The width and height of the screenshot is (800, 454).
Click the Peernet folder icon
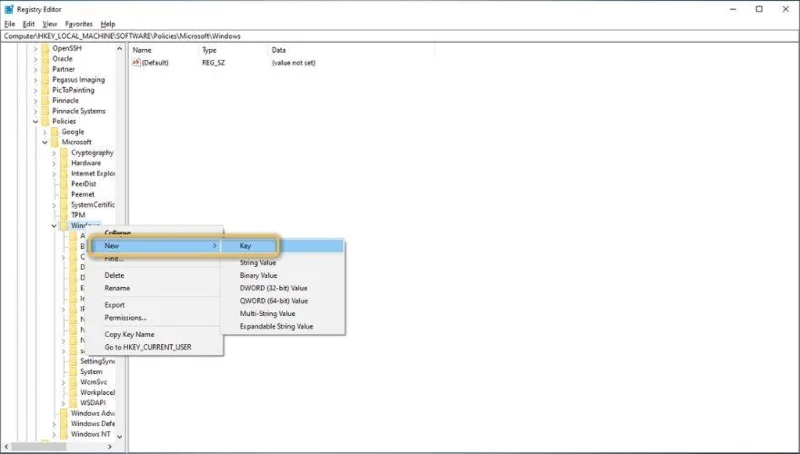pyautogui.click(x=64, y=194)
